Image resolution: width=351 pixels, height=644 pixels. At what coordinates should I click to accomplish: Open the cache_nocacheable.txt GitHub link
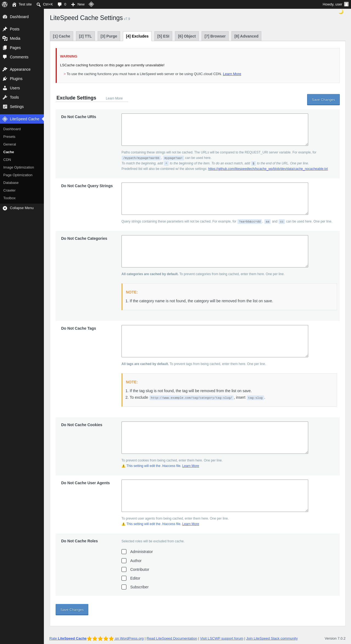268,169
